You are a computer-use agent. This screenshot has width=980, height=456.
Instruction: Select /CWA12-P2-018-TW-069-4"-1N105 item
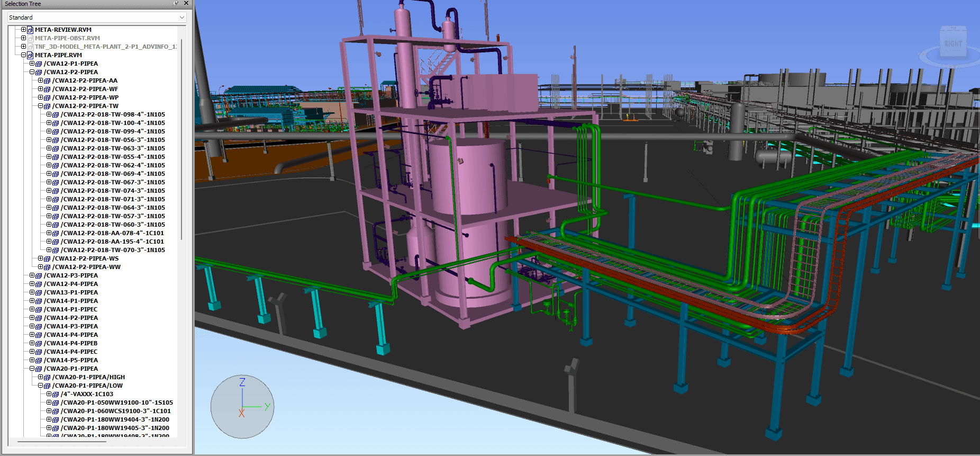[x=113, y=174]
